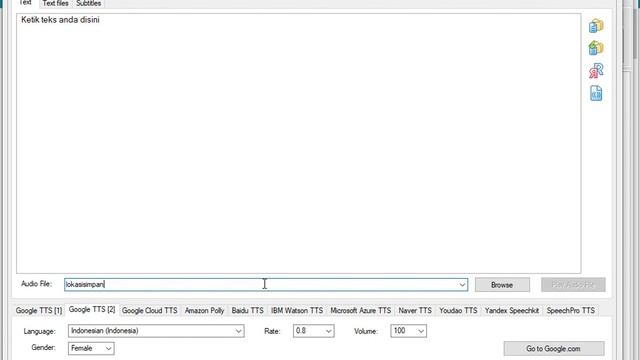Click the 'Ketik teks anda disini' text
Image resolution: width=640 pixels, height=360 pixels.
(x=60, y=20)
